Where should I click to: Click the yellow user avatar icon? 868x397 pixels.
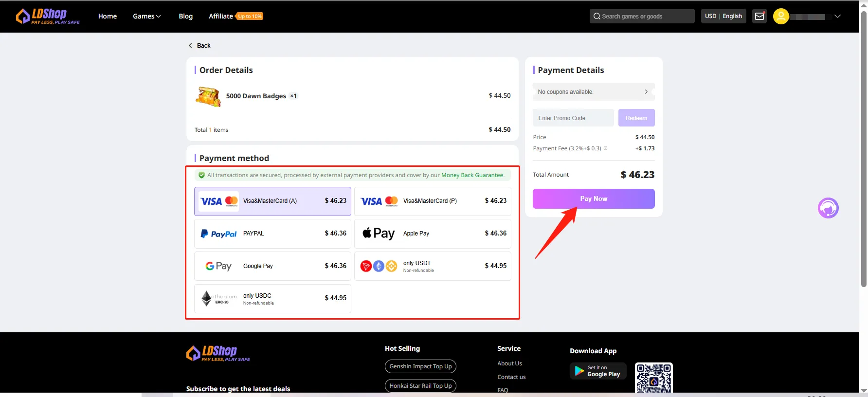(781, 16)
